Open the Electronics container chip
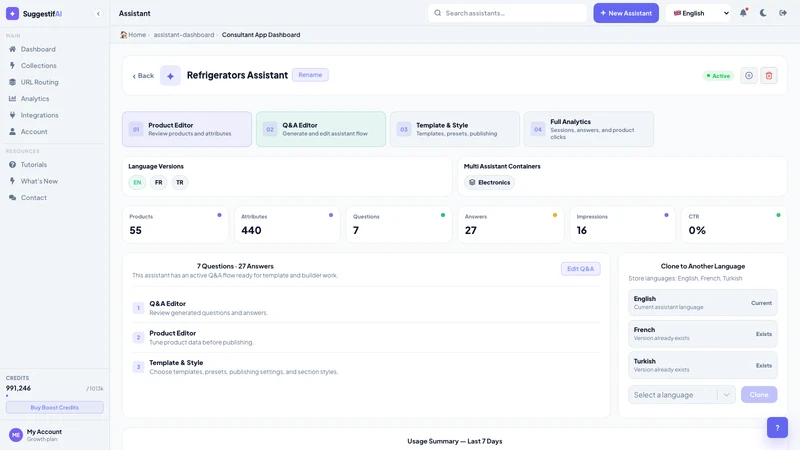 coord(489,182)
